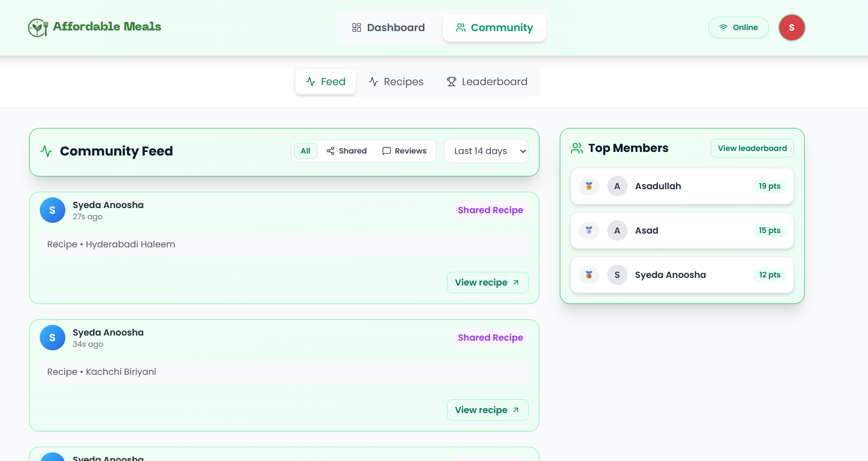Click the Dashboard grid icon
The height and width of the screenshot is (461, 868).
[x=357, y=28]
